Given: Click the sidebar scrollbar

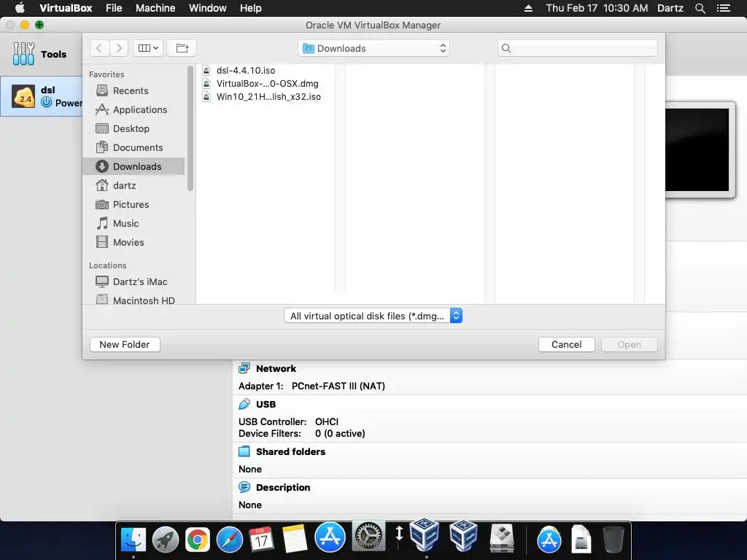Looking at the screenshot, I should (190, 128).
